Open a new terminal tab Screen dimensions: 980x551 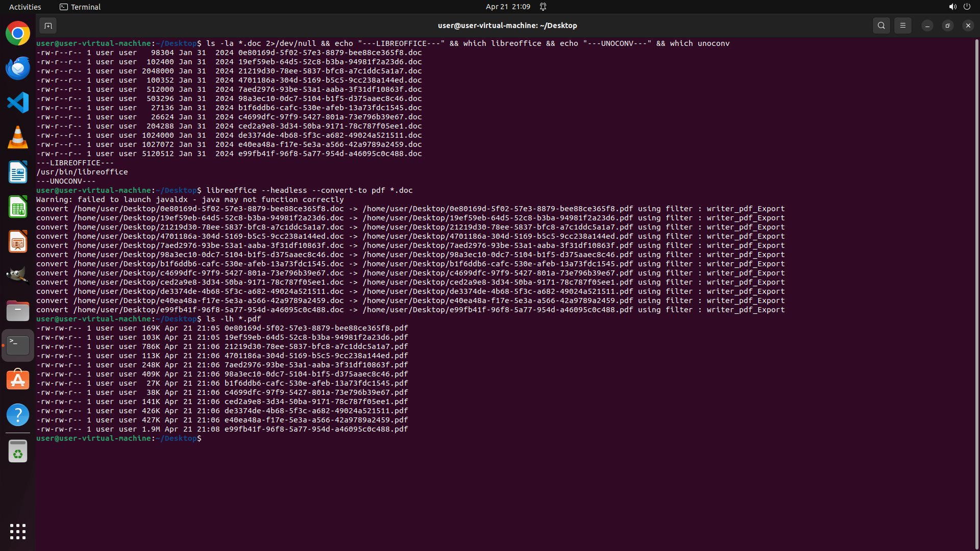click(48, 26)
